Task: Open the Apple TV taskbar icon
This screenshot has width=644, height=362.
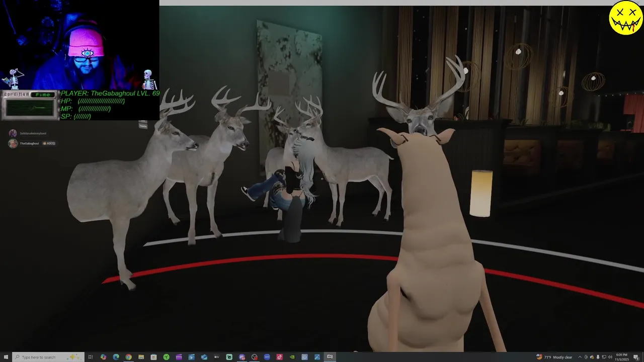Action: [x=216, y=357]
